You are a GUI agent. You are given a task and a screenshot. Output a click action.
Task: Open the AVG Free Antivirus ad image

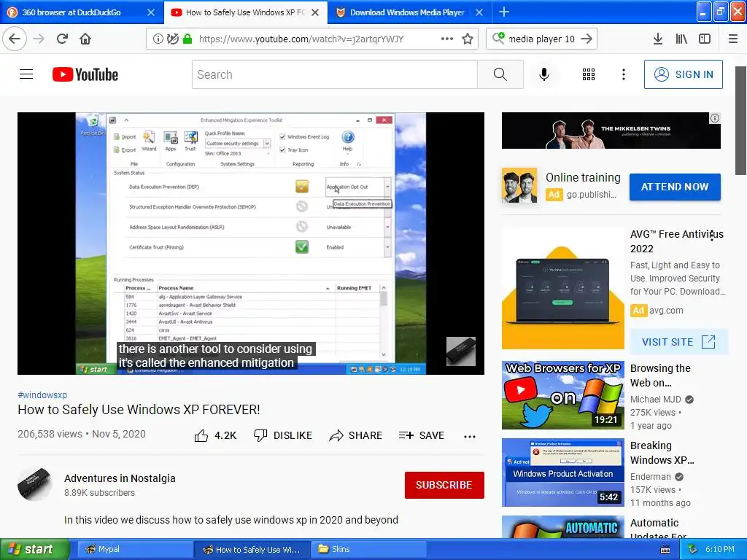(x=562, y=289)
